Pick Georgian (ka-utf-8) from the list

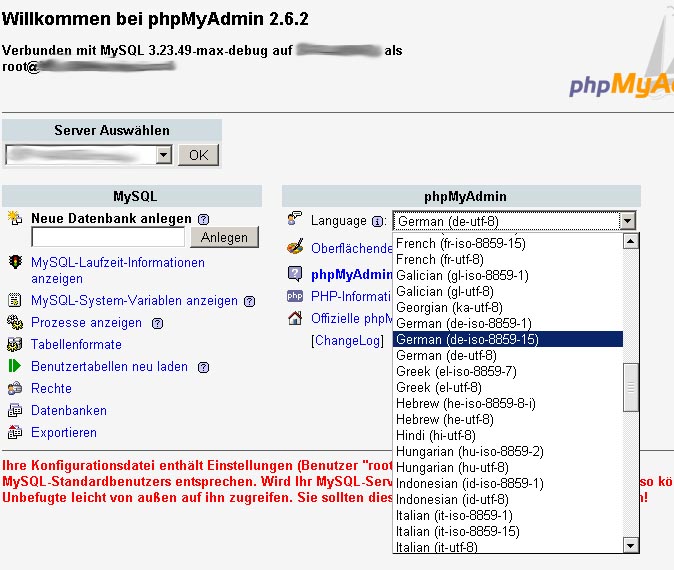508,307
